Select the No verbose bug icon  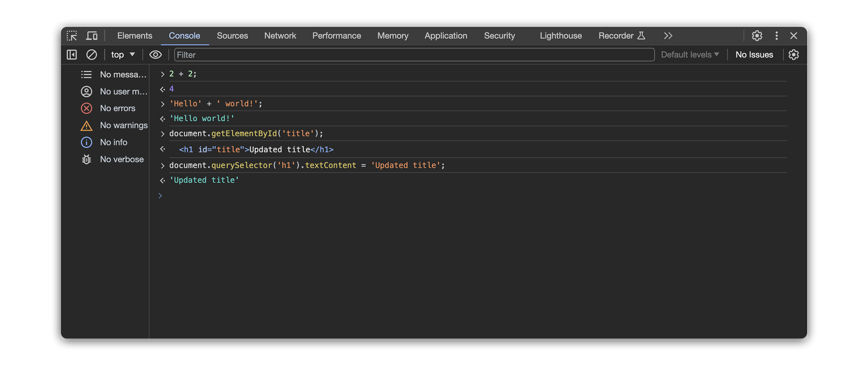point(87,159)
